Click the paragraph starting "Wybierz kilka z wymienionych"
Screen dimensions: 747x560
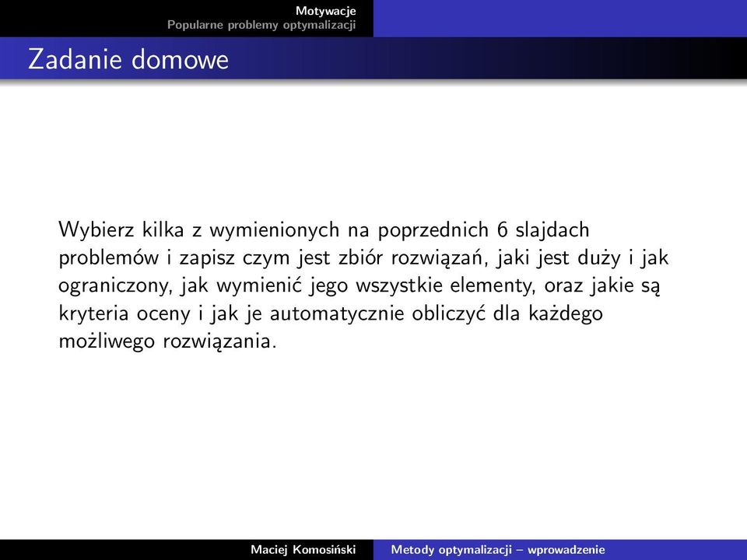click(x=363, y=285)
